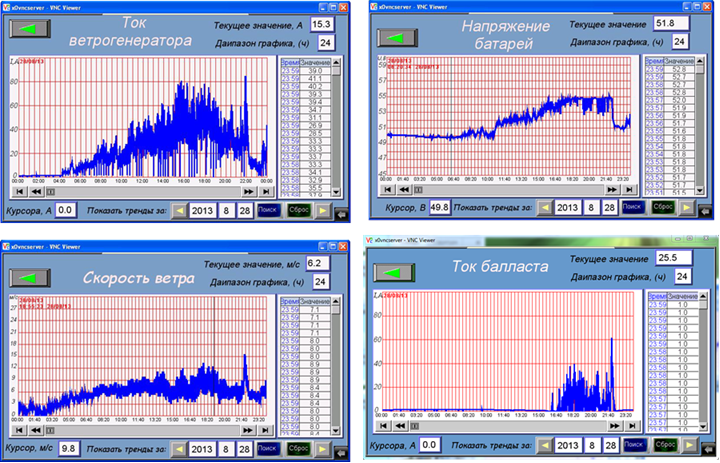Click previous-day yellow arrow in Скорость ветра window
This screenshot has width=720, height=463.
[x=179, y=449]
